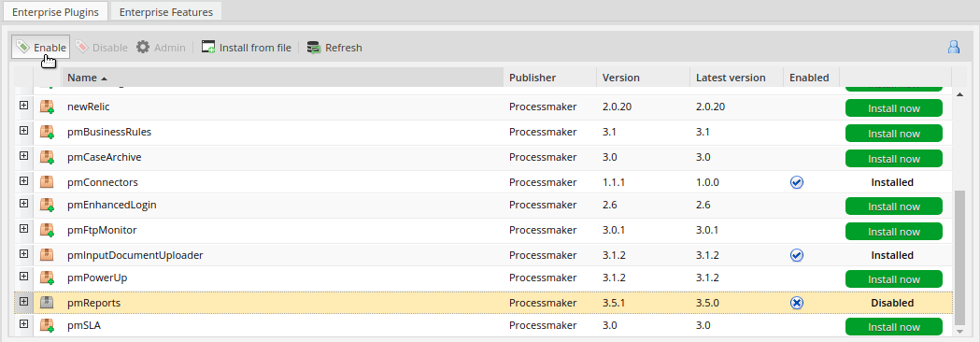Image resolution: width=980 pixels, height=342 pixels.
Task: Expand the pmEnhancedLogin row details
Action: (23, 203)
